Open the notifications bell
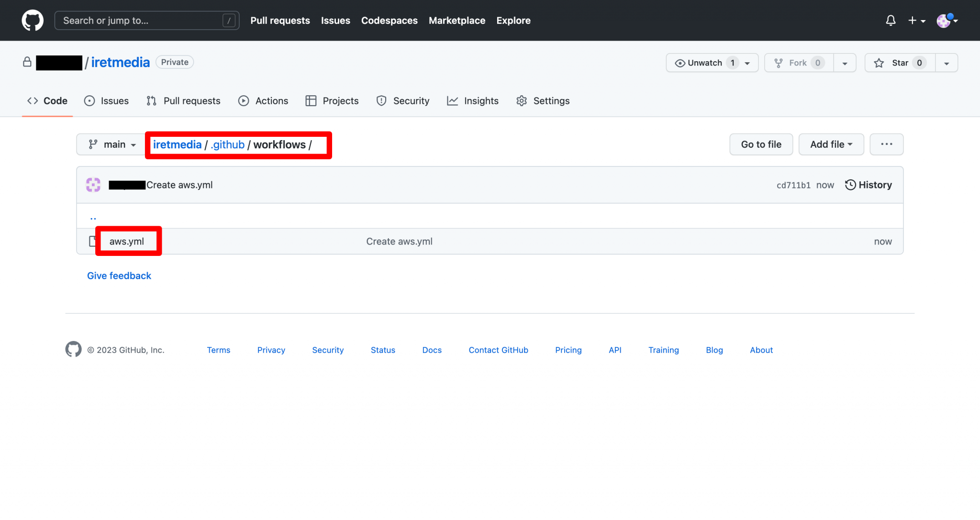This screenshot has width=980, height=520. coord(890,20)
